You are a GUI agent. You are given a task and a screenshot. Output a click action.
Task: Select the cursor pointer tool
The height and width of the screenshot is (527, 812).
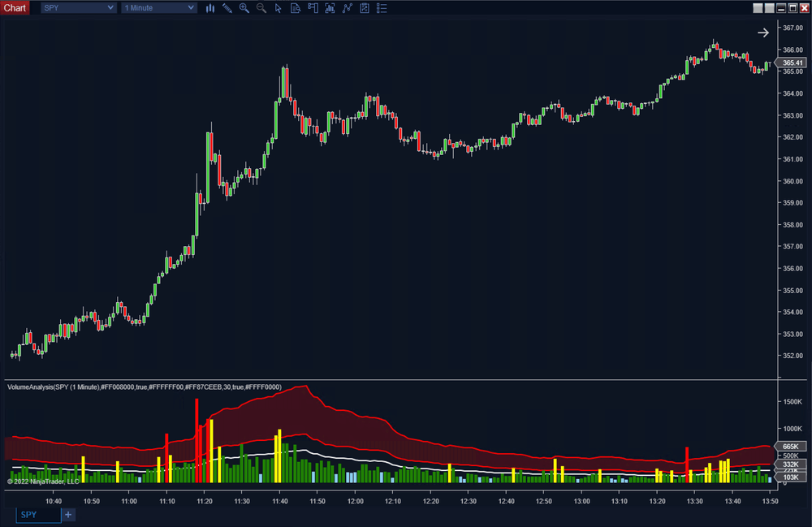(278, 8)
